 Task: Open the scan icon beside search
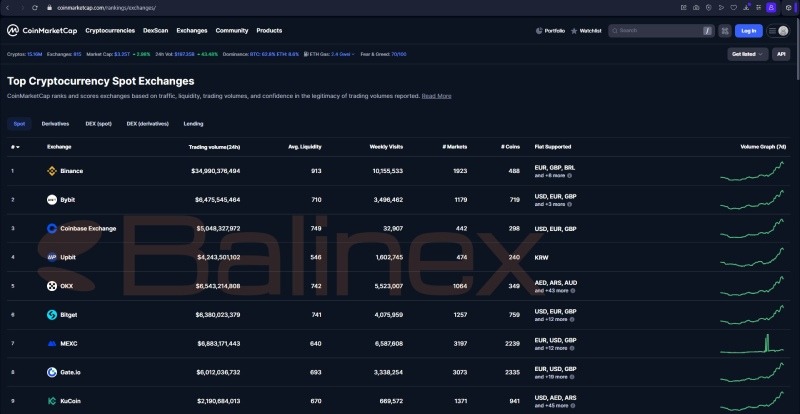[x=724, y=31]
